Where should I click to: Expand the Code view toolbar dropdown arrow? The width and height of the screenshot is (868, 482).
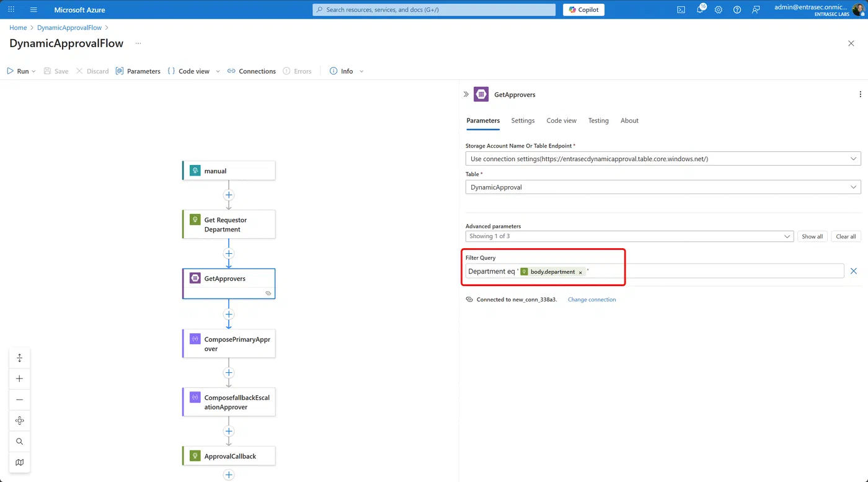[x=218, y=71]
